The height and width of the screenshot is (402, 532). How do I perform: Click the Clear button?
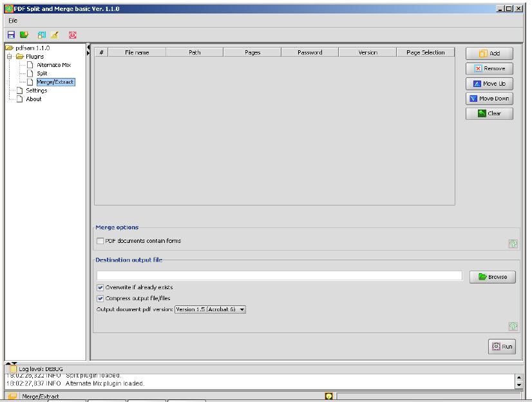(x=489, y=113)
